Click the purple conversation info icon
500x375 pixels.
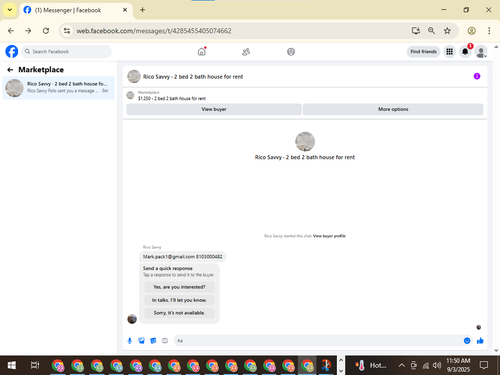point(477,76)
